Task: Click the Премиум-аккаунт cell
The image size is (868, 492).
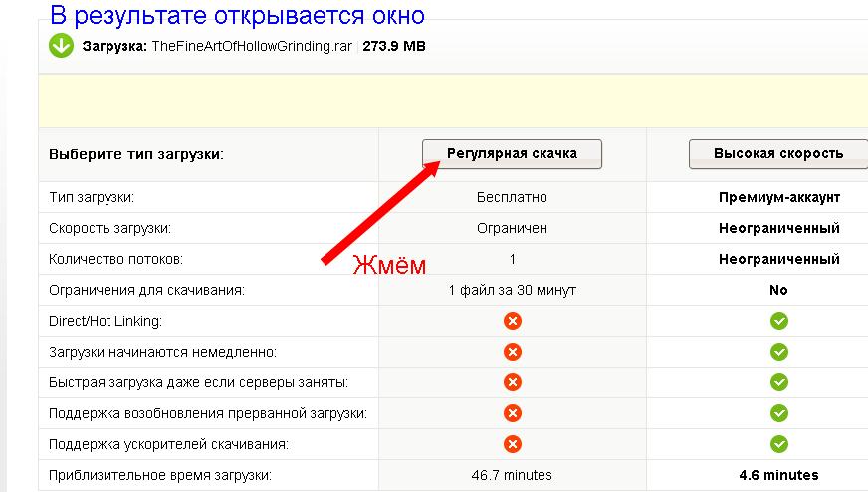Action: (x=779, y=198)
